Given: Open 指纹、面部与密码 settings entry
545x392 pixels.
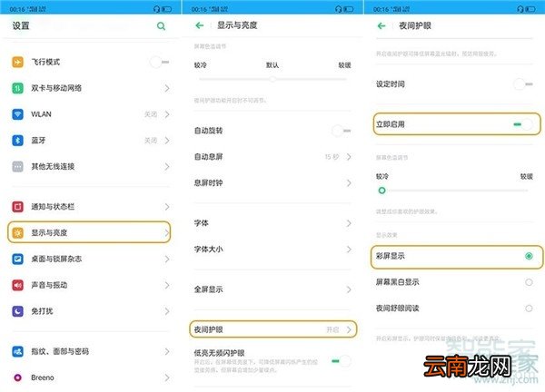Looking at the screenshot, I should [90, 351].
